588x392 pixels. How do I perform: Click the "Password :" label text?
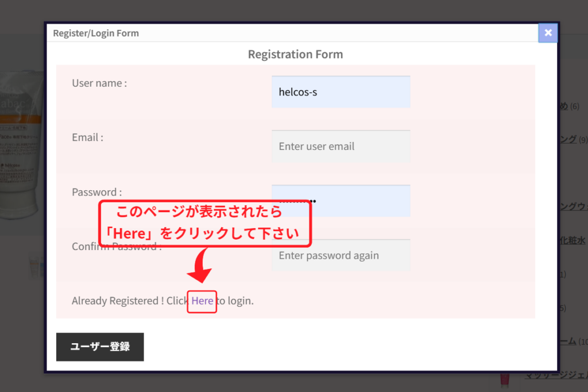coord(96,192)
